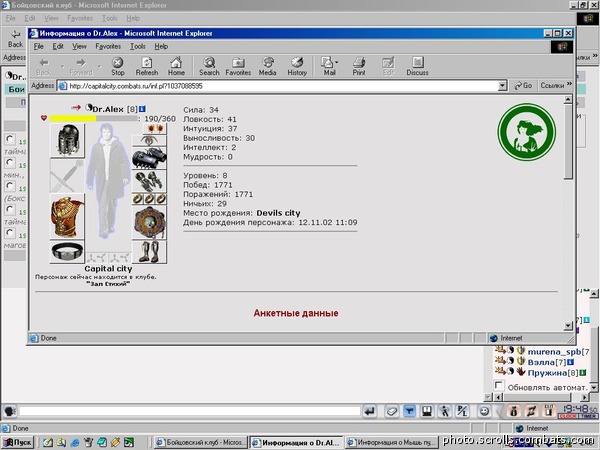Switch to Бойцовский клуб taskbar window
600x450 pixels.
pos(201,443)
